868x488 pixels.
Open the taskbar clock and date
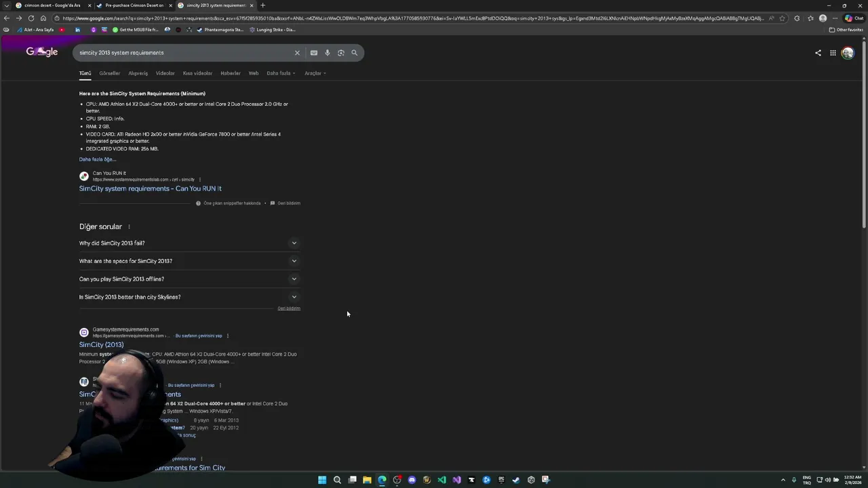point(852,480)
